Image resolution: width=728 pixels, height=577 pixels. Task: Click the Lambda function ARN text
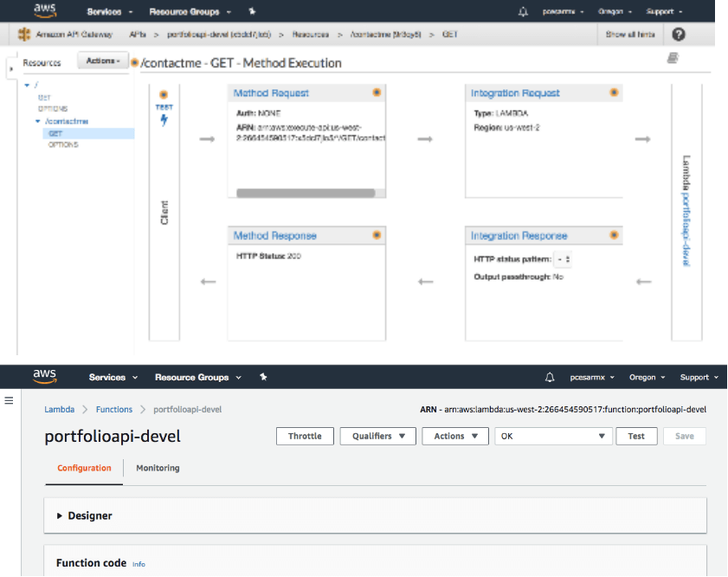564,409
